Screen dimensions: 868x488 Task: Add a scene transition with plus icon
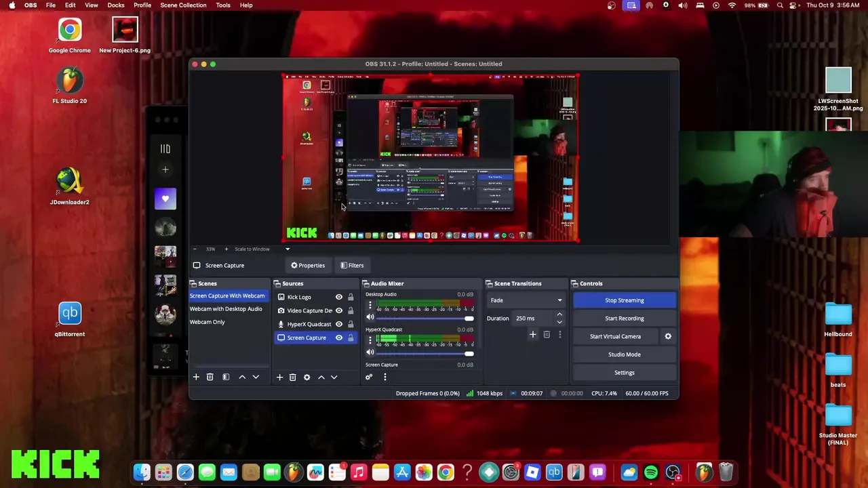533,334
